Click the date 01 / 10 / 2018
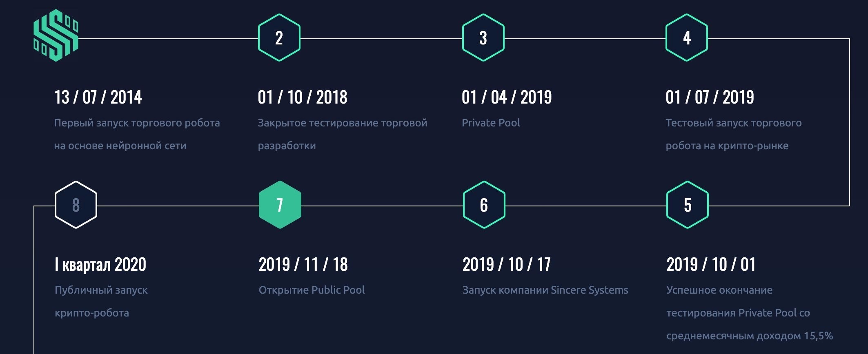 click(303, 97)
